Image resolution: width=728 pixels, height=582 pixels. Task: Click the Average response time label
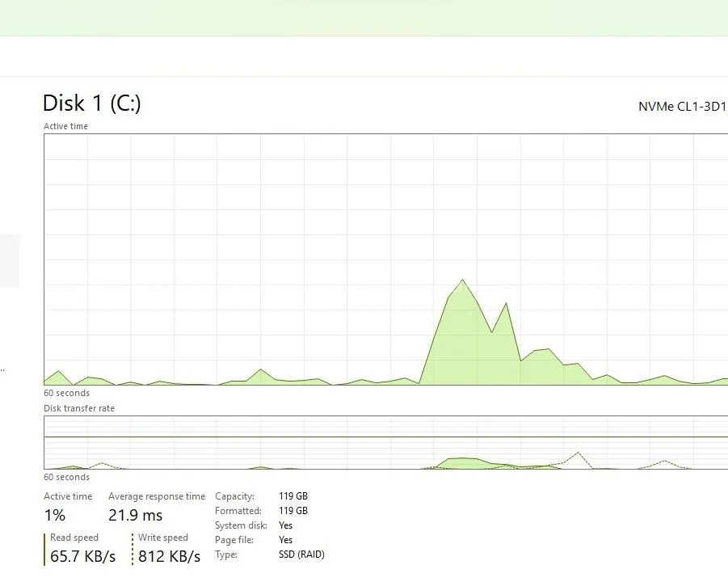pos(157,496)
